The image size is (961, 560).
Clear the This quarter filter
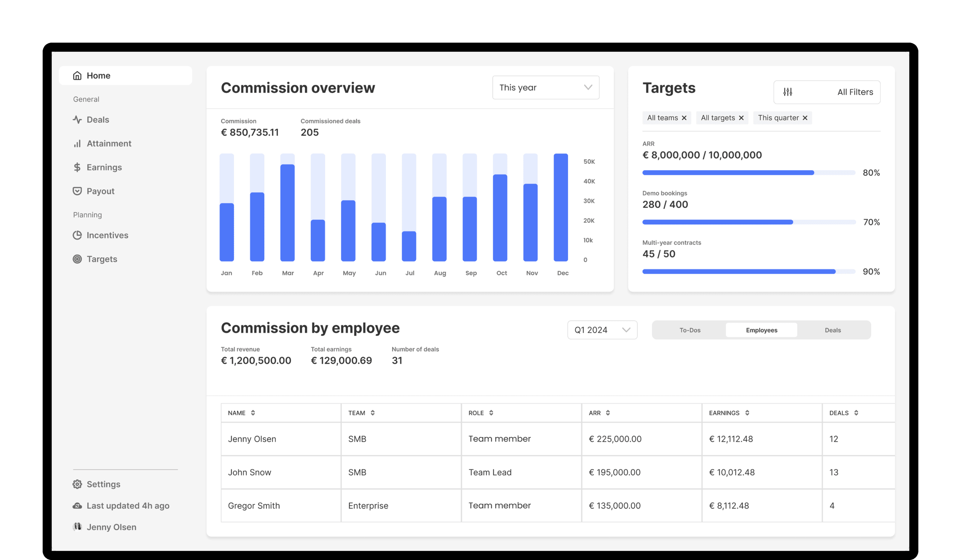tap(805, 118)
